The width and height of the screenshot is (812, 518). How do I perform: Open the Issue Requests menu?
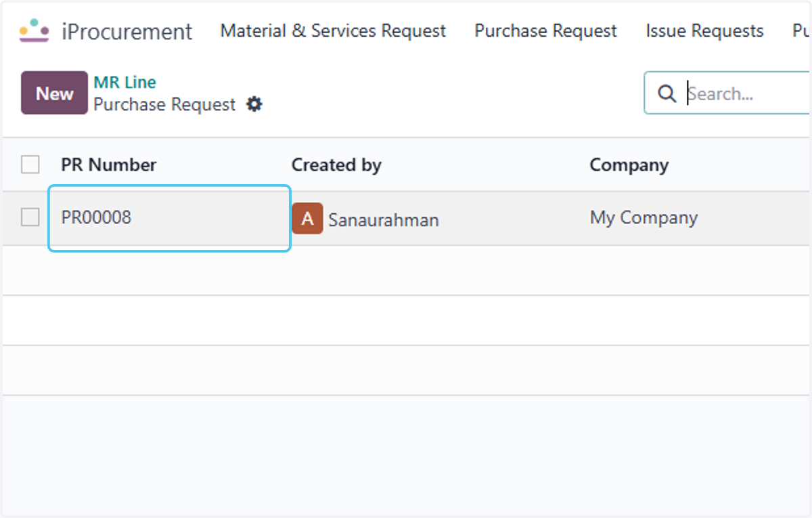(x=704, y=31)
